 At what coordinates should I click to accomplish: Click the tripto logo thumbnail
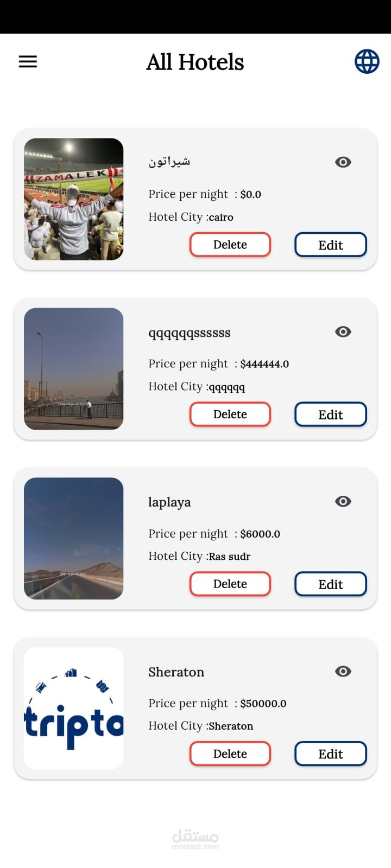(x=74, y=708)
